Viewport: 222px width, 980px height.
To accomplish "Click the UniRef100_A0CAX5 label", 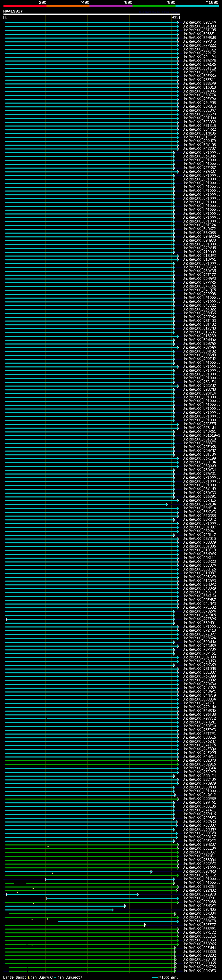I will pyautogui.click(x=199, y=821).
